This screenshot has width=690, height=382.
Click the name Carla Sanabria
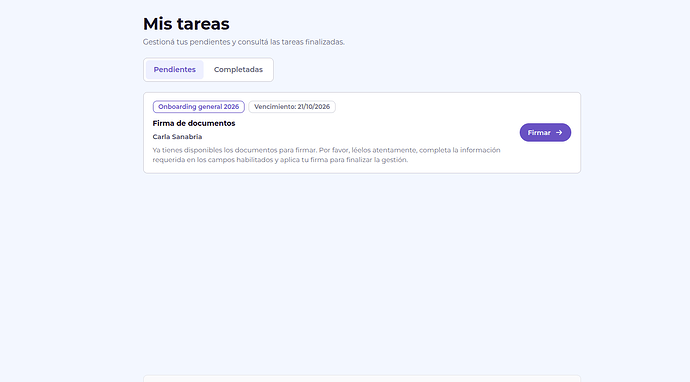pyautogui.click(x=177, y=137)
